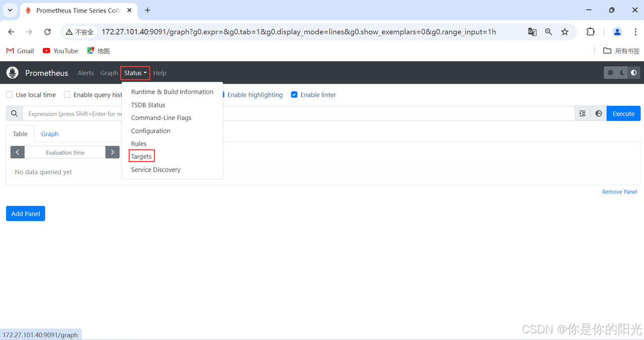Select Command-Line Flags menu entry

point(172,118)
